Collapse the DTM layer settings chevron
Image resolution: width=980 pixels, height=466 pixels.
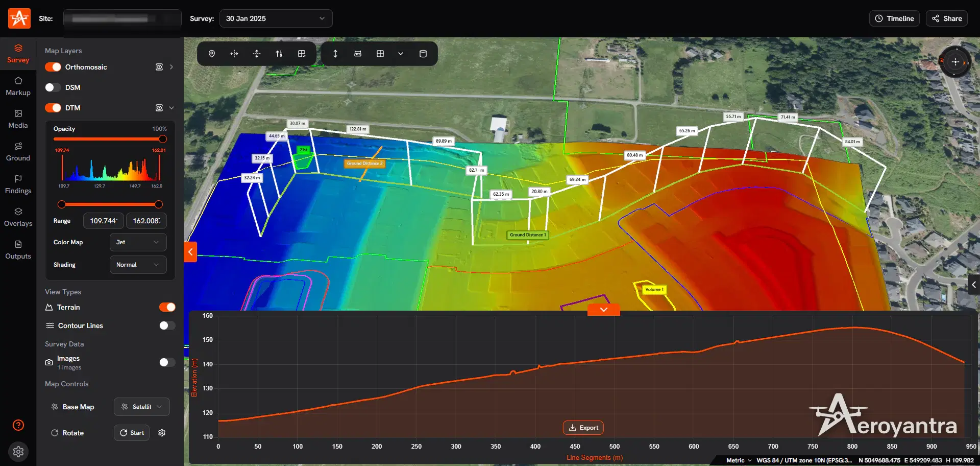point(171,108)
